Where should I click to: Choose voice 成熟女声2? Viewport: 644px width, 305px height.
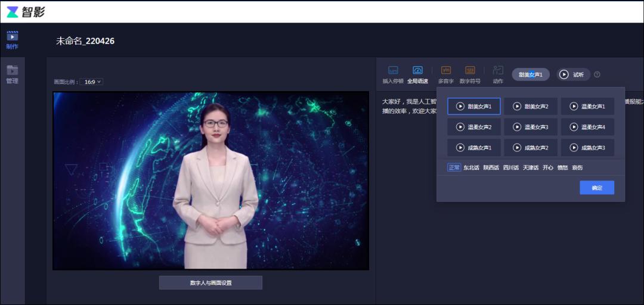[x=531, y=148]
